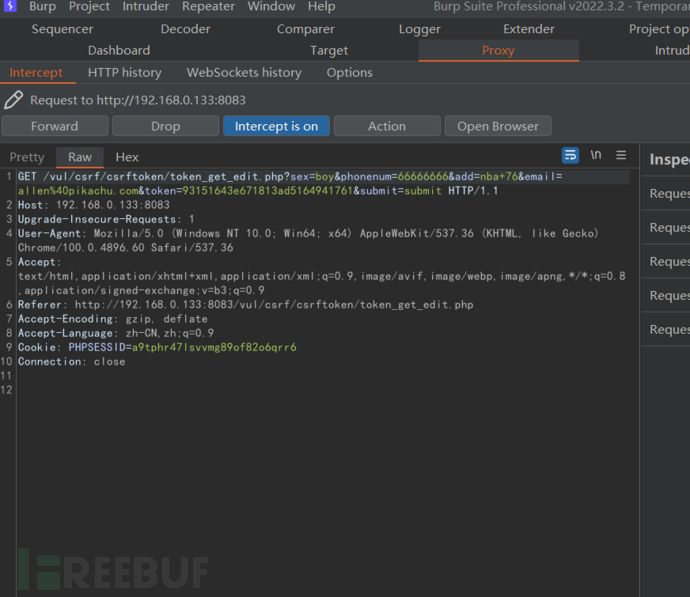Click the Burp Suite logo icon
The image size is (690, 597).
[x=10, y=6]
